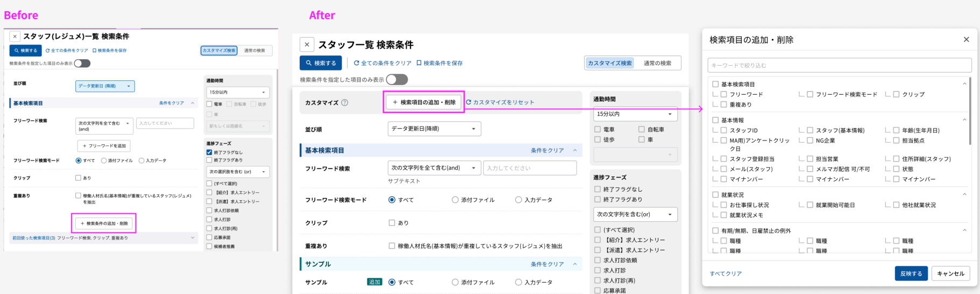Check スタッフID in the dialog list
Screen dimensions: 980x294
(723, 130)
